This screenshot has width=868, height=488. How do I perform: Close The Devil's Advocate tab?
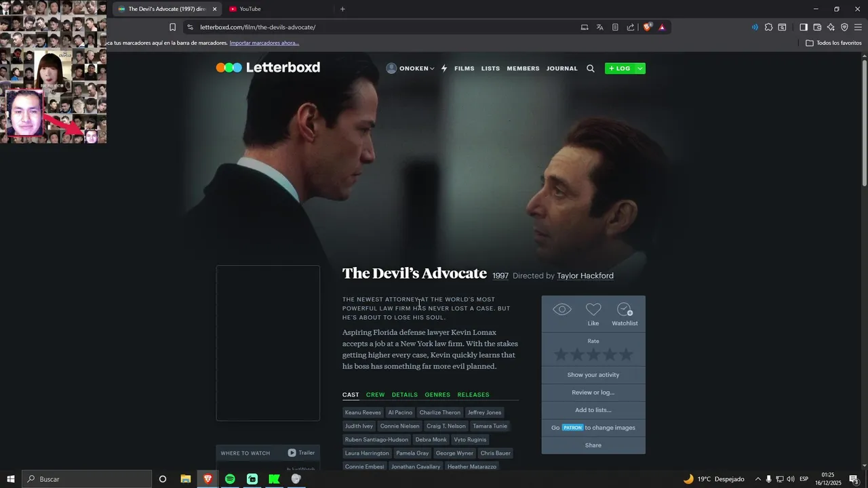pos(215,9)
